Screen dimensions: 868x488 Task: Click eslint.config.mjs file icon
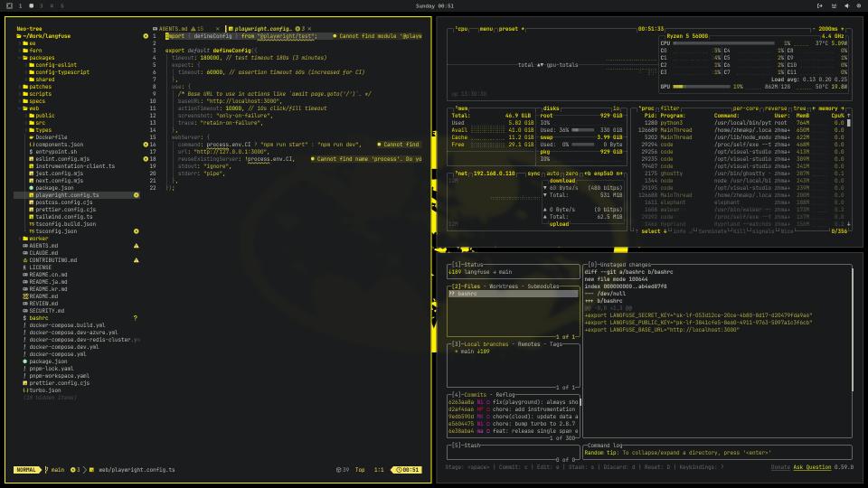[x=32, y=159]
